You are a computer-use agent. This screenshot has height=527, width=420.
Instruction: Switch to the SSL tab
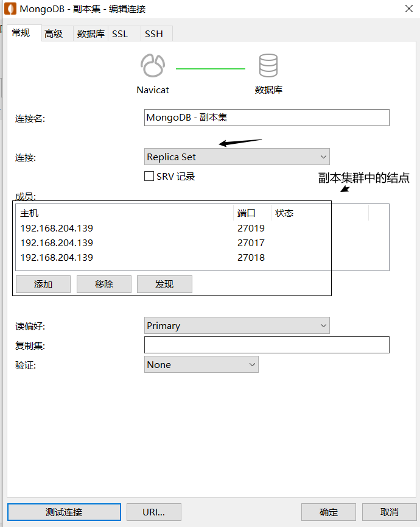coord(124,34)
